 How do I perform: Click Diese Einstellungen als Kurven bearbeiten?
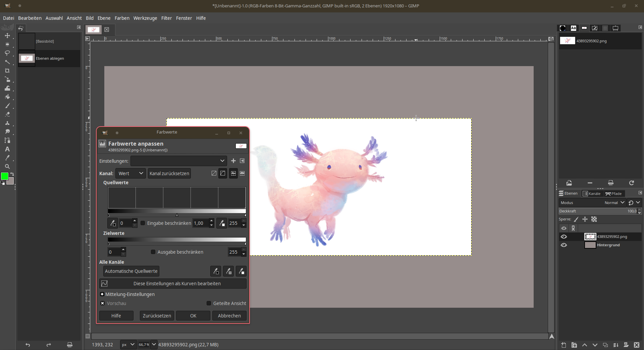click(x=173, y=284)
